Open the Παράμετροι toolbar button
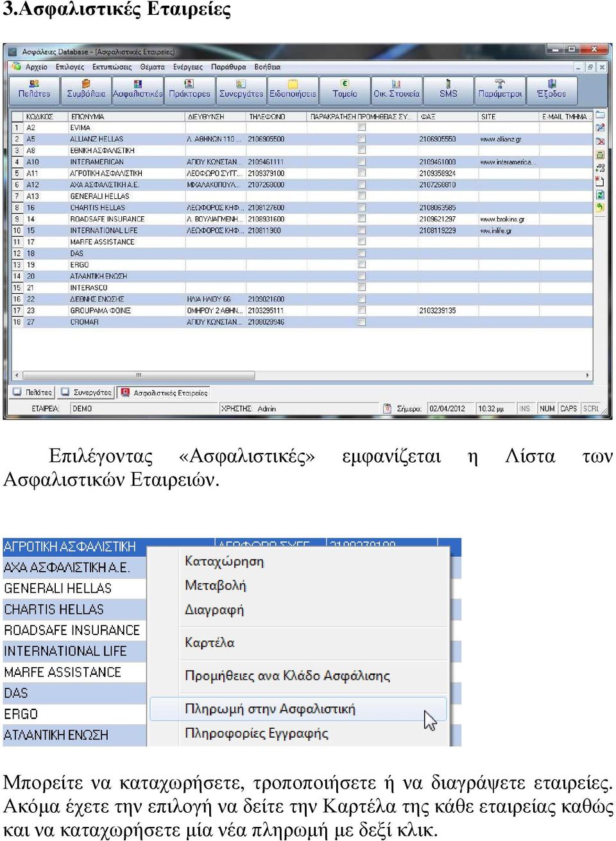This screenshot has width=616, height=841. tap(500, 89)
